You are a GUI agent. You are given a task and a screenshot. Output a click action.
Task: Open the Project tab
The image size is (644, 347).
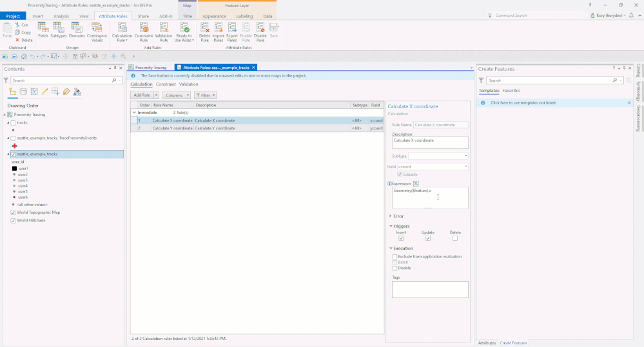point(13,16)
